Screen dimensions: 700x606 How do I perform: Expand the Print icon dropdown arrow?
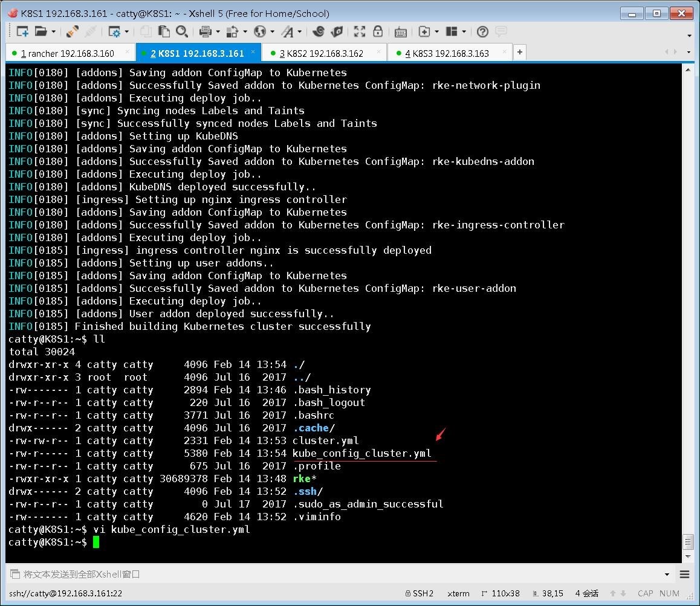(x=218, y=31)
